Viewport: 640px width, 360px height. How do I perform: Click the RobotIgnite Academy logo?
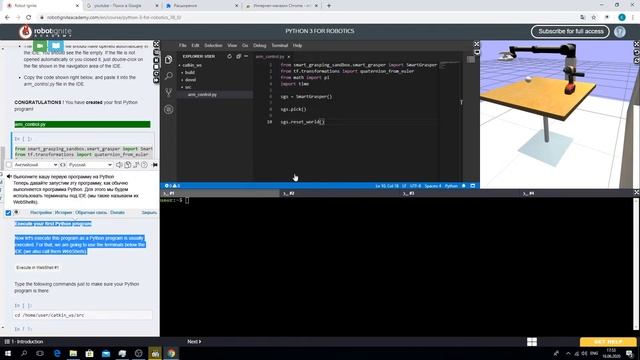(45, 31)
